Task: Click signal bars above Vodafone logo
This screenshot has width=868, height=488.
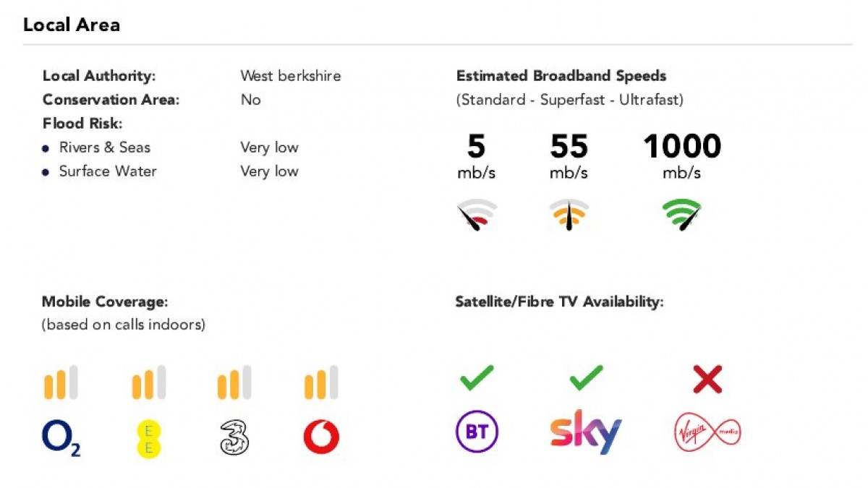Action: pos(321,382)
